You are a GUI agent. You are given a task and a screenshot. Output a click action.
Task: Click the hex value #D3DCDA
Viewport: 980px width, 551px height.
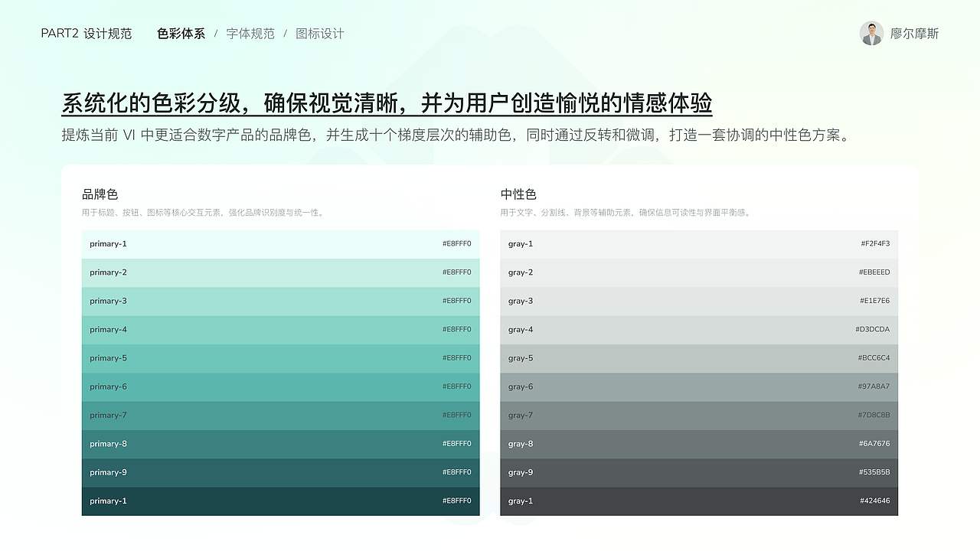click(873, 330)
